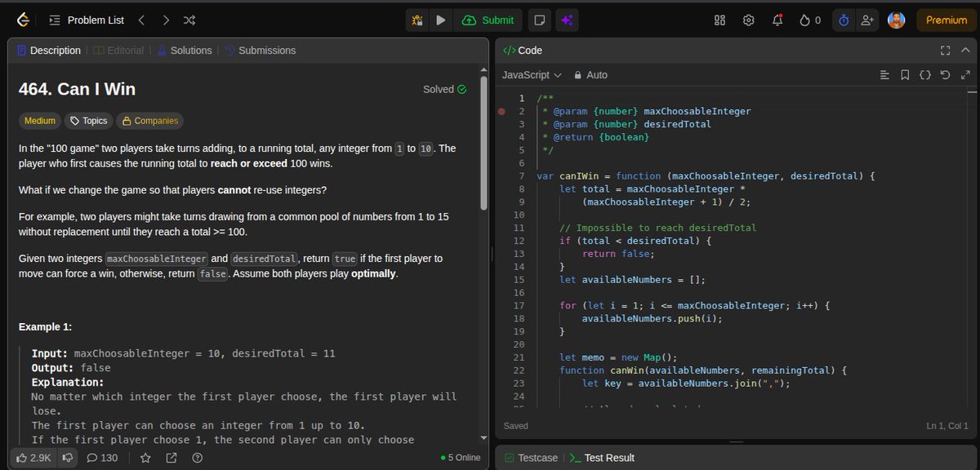Switch to the Solutions tab
The width and height of the screenshot is (980, 470).
[184, 51]
